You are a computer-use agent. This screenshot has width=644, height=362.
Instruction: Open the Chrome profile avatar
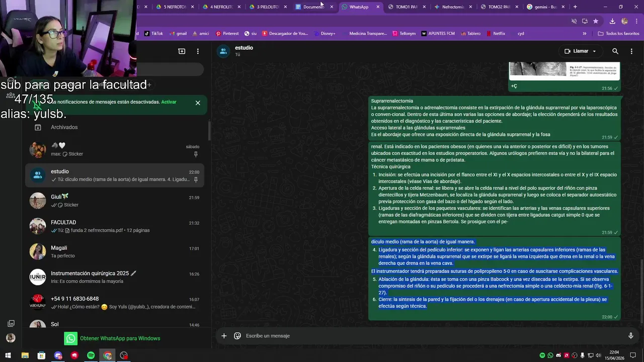tap(624, 21)
